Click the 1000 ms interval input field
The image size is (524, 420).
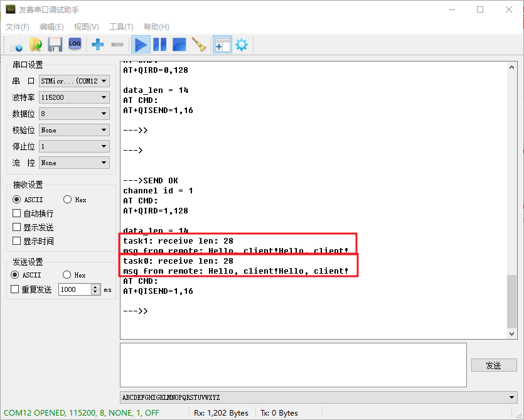pos(75,289)
